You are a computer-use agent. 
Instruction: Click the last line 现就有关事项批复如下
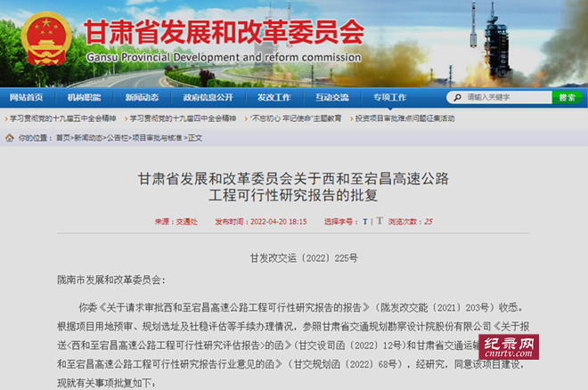106,383
